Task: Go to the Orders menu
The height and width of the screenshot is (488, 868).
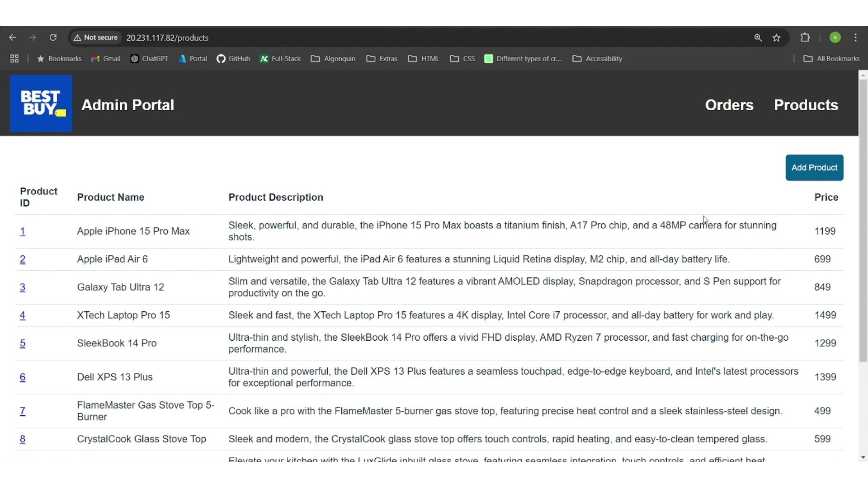Action: (x=729, y=105)
